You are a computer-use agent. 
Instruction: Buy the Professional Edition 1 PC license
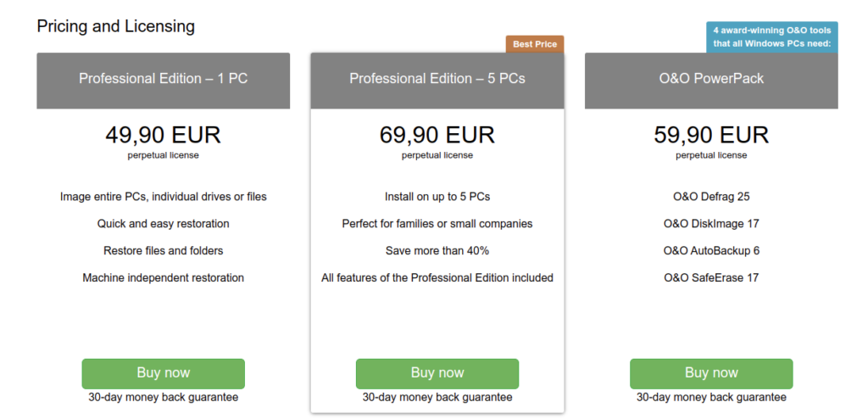pyautogui.click(x=164, y=373)
